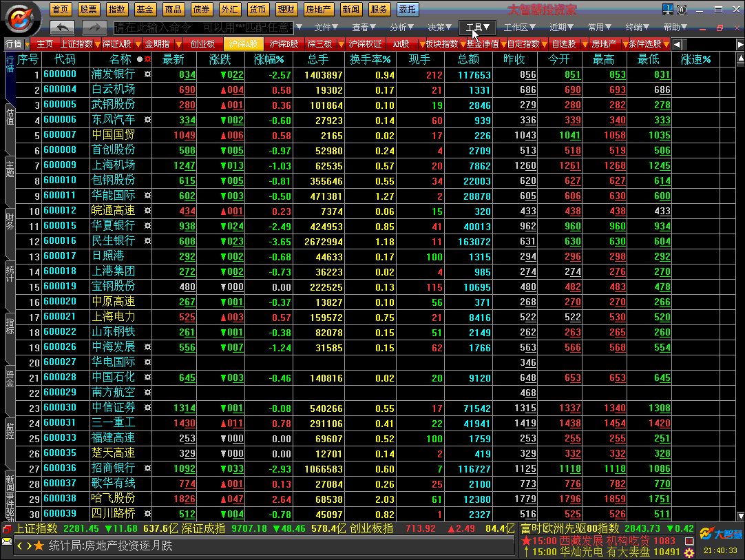The width and height of the screenshot is (745, 560).
Task: Click the blue monitor network status icon
Action: [x=668, y=9]
